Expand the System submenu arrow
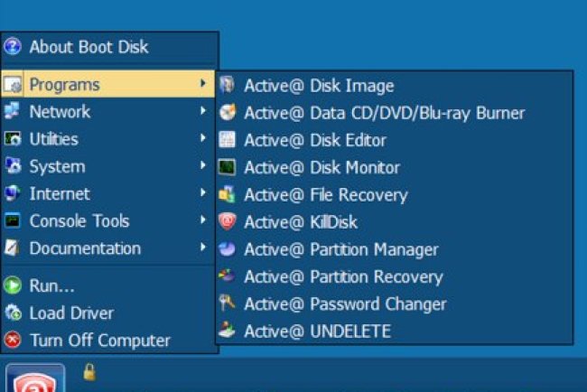This screenshot has height=392, width=587. (203, 165)
